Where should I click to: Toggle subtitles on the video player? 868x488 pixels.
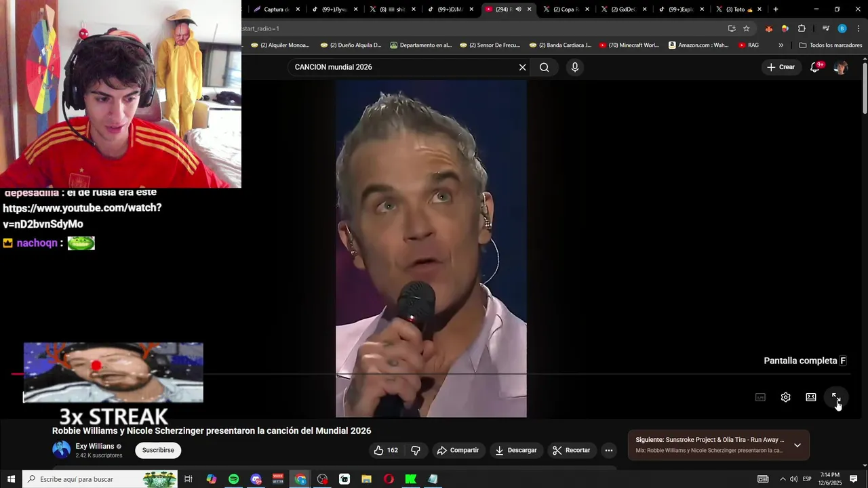(x=760, y=397)
